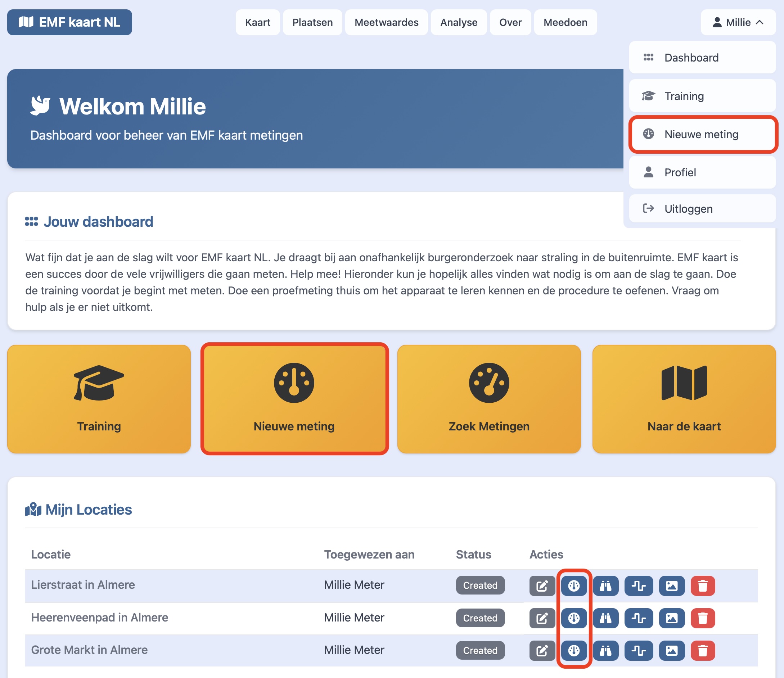Screen dimensions: 784x678
Task: Collapse the Millie user dropdown
Action: point(738,22)
